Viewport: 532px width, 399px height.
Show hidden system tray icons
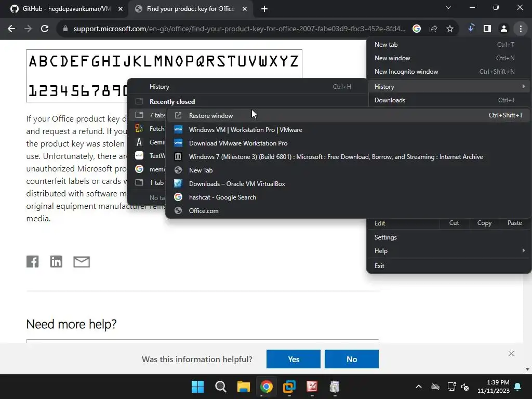(x=419, y=387)
